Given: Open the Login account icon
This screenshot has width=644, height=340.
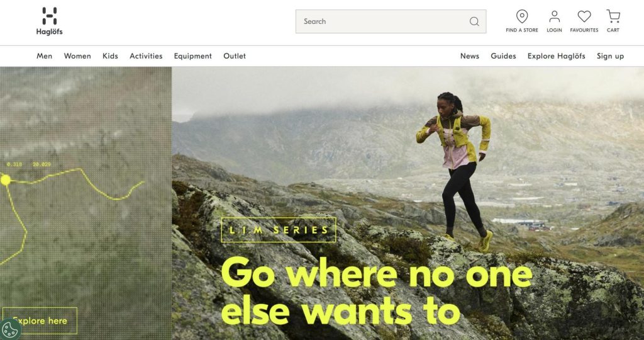Looking at the screenshot, I should pos(554,21).
